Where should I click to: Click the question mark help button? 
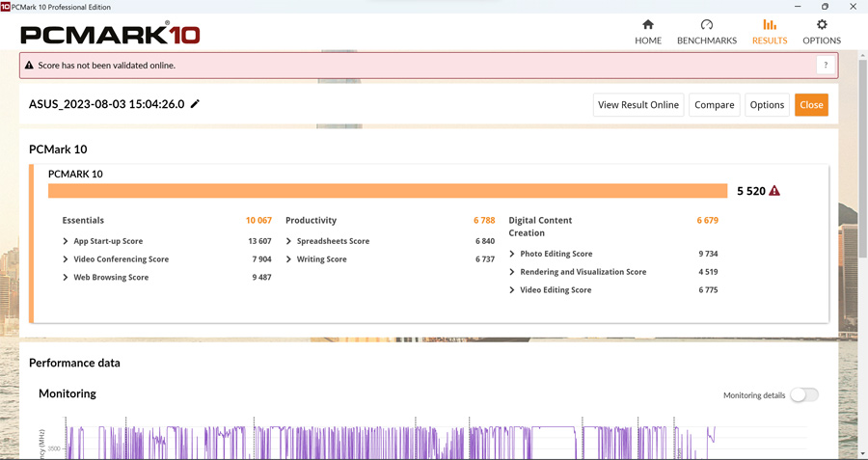pyautogui.click(x=826, y=66)
